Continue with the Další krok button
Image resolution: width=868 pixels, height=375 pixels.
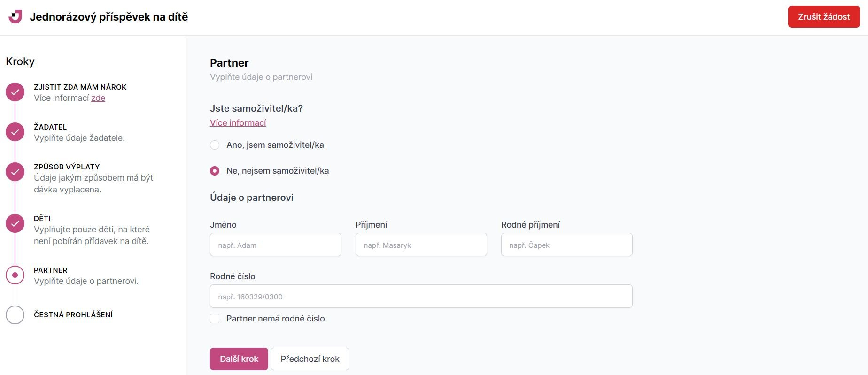pyautogui.click(x=239, y=359)
